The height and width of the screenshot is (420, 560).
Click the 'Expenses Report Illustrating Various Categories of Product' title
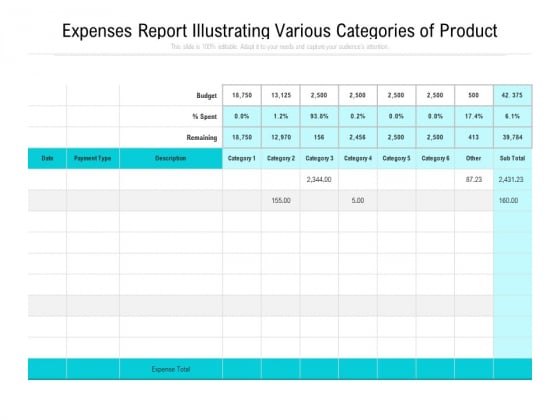280,31
